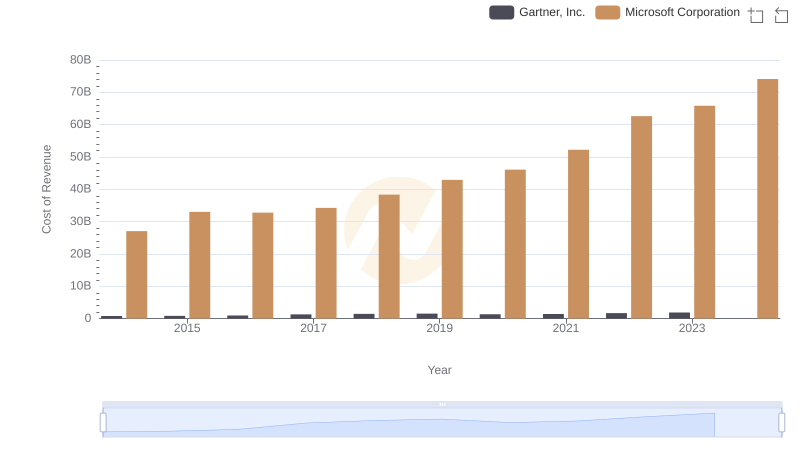Click the Microsoft bar for 2015
800x461 pixels.
199,265
